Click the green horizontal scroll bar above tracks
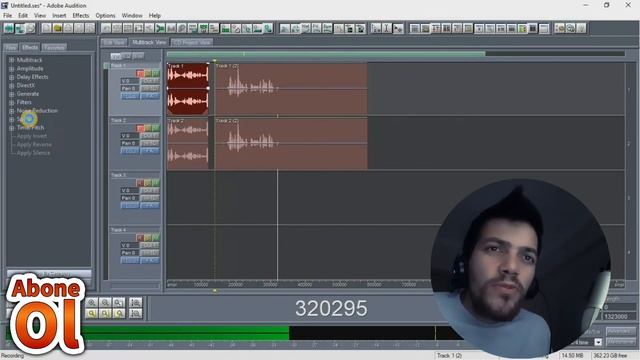The image size is (640, 360). coord(326,53)
